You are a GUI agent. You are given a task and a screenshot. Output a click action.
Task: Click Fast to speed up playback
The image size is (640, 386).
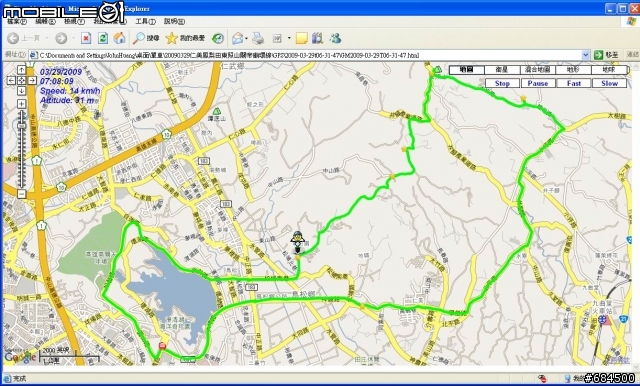[573, 83]
